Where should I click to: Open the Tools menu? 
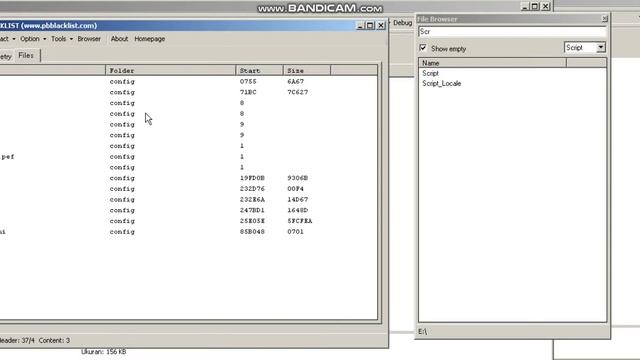(x=62, y=39)
